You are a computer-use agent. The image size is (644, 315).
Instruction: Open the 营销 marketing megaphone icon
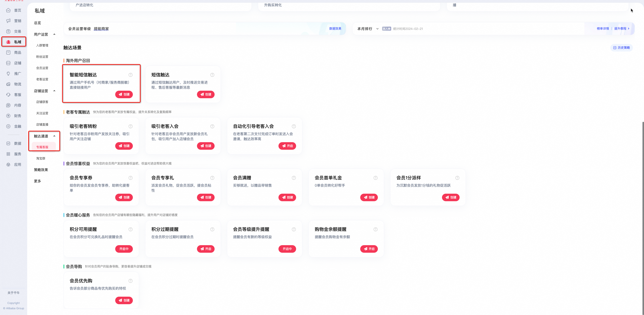8,21
